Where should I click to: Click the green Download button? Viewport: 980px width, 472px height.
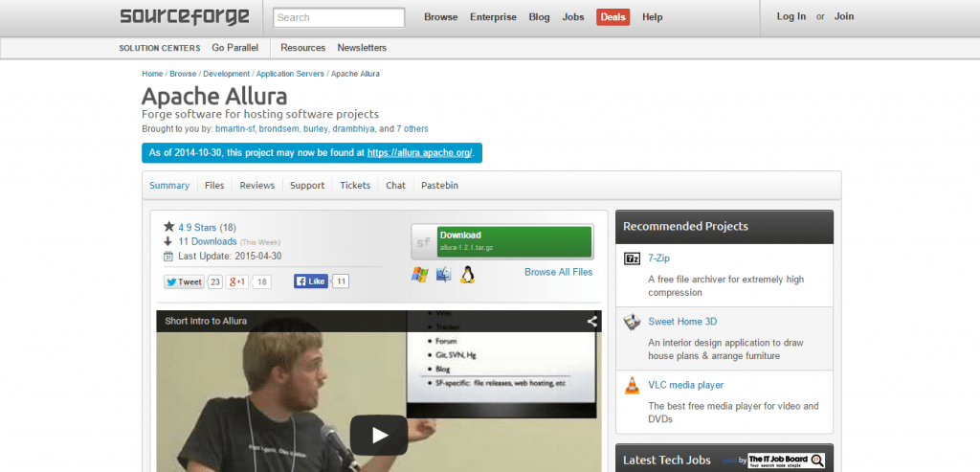[x=514, y=241]
